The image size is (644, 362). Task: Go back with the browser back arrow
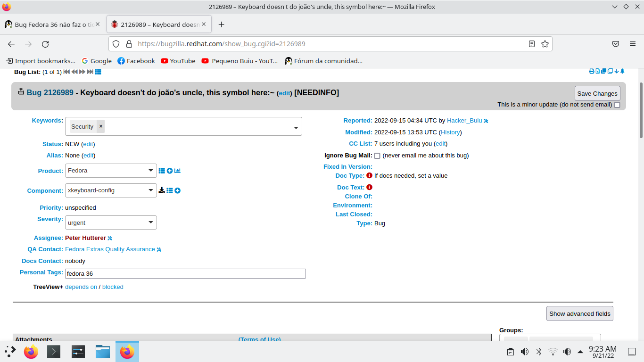tap(11, 44)
